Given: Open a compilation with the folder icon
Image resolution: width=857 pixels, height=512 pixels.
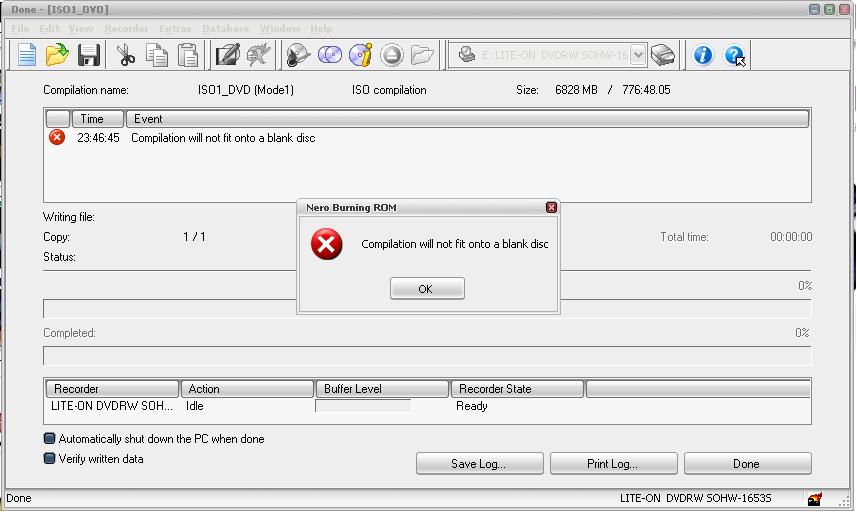Looking at the screenshot, I should coord(57,55).
